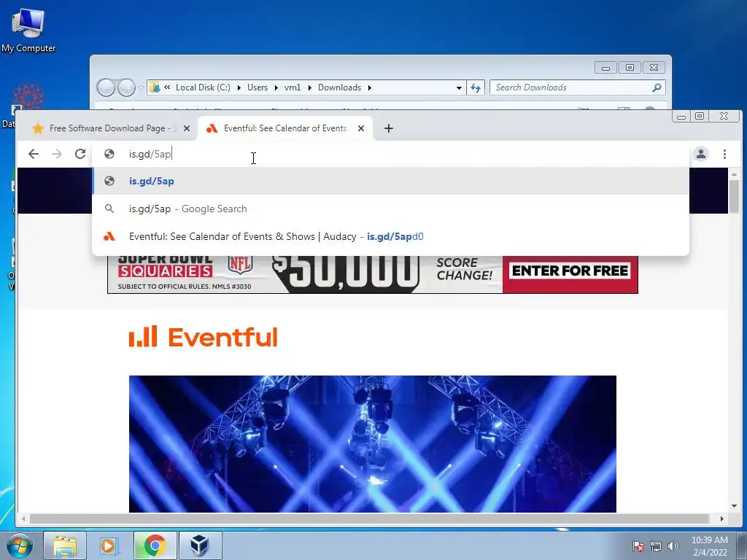Close the Eventful tab
The height and width of the screenshot is (560, 747).
click(361, 128)
